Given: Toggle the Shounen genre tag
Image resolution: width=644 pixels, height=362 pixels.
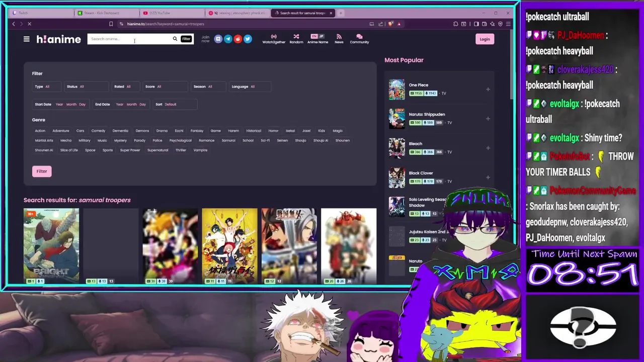Looking at the screenshot, I should pos(343,140).
